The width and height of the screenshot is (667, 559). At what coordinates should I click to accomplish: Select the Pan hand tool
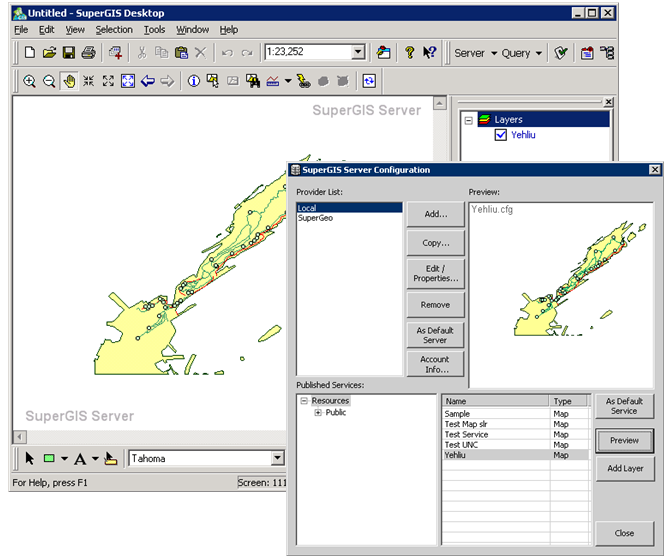(x=69, y=82)
